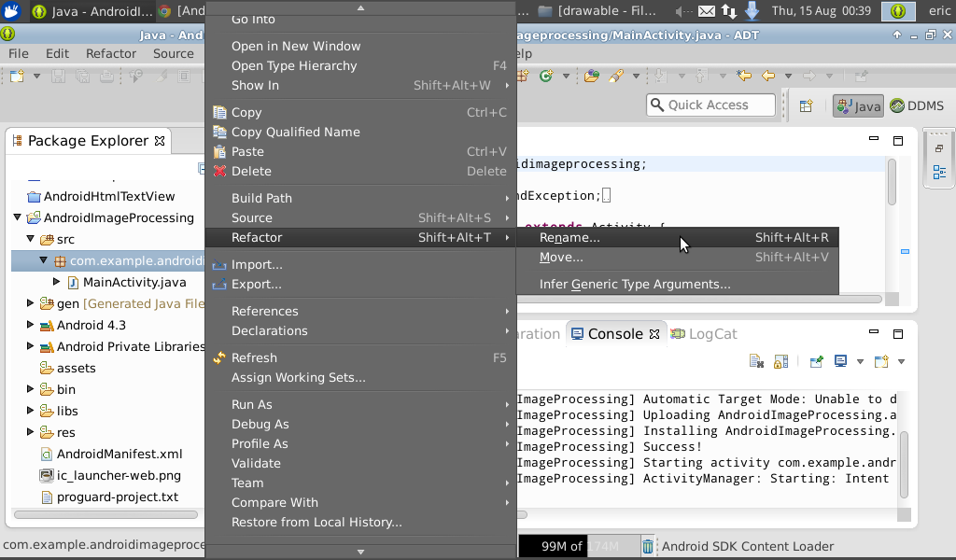Select Infer Generic Type Arguments

(x=678, y=284)
